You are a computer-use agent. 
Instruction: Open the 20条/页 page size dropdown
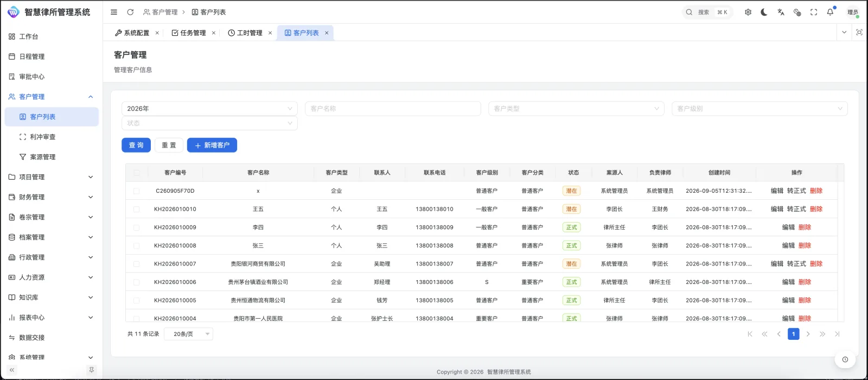pyautogui.click(x=189, y=334)
